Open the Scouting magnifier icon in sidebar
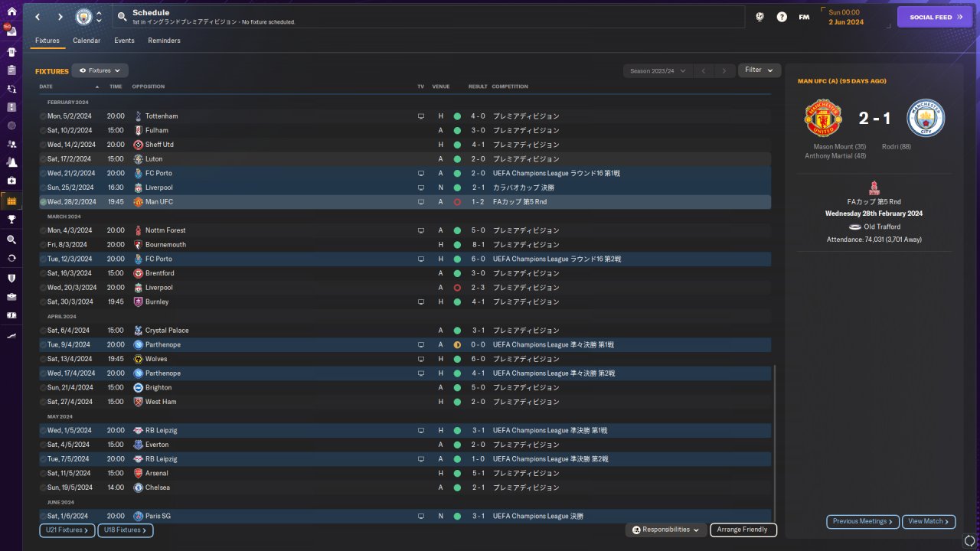The image size is (980, 551). 11,240
